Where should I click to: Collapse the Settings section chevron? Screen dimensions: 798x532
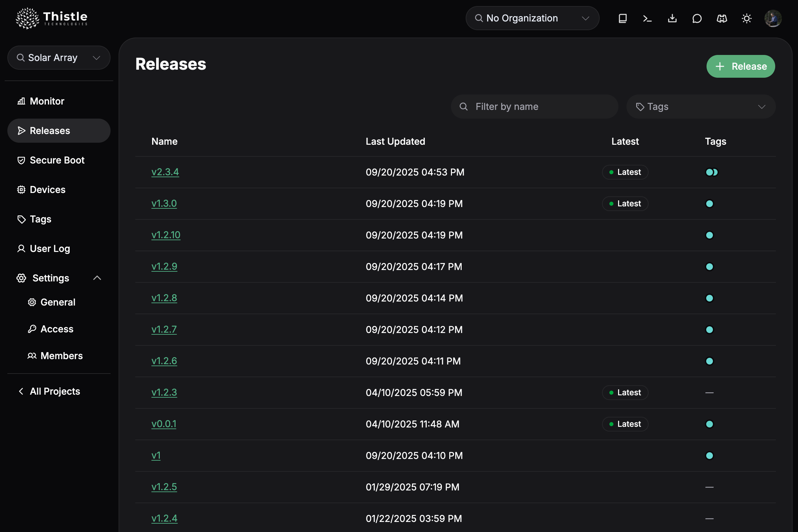[97, 278]
